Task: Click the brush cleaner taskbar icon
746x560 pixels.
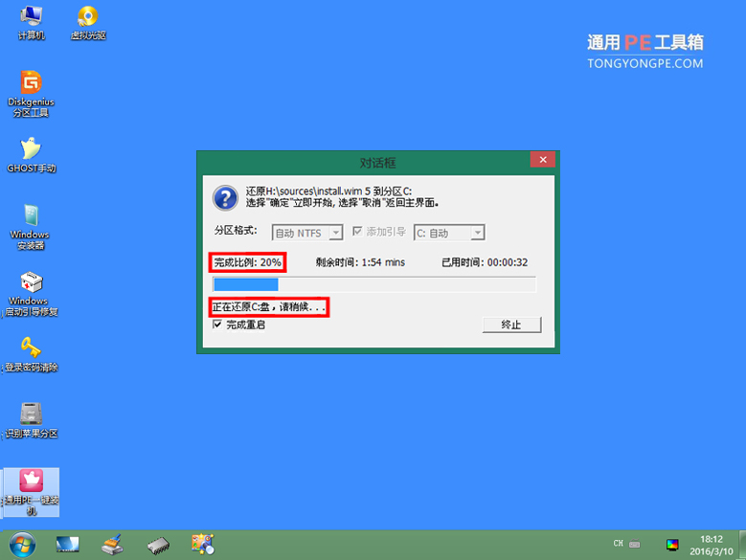Action: [113, 545]
